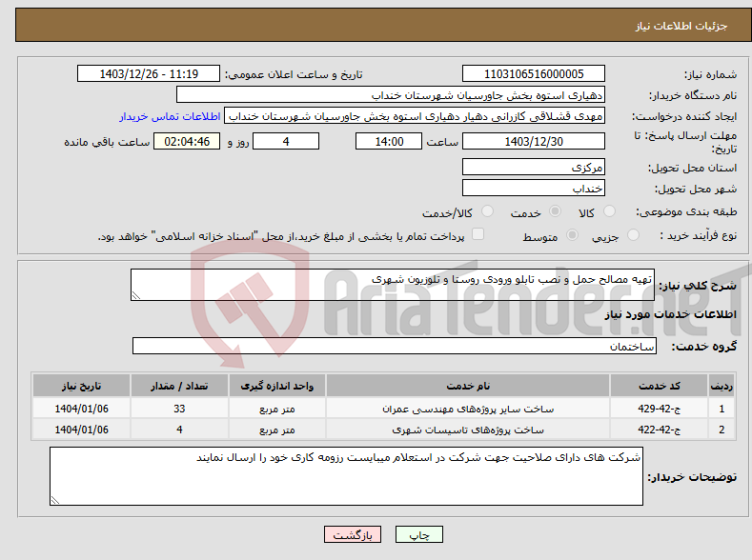
Task: Click the اطلاعات خدمات مورد نیاز section heading
Action: coord(670,314)
